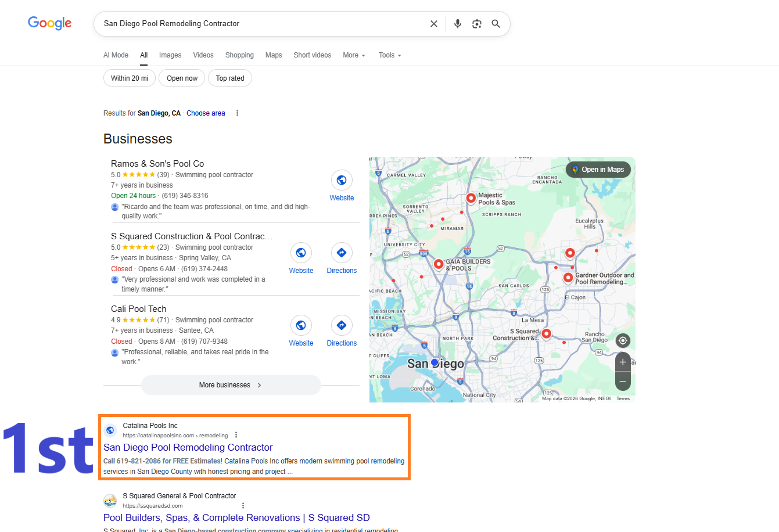Switch to Videos tab
This screenshot has height=532, width=779.
click(203, 55)
